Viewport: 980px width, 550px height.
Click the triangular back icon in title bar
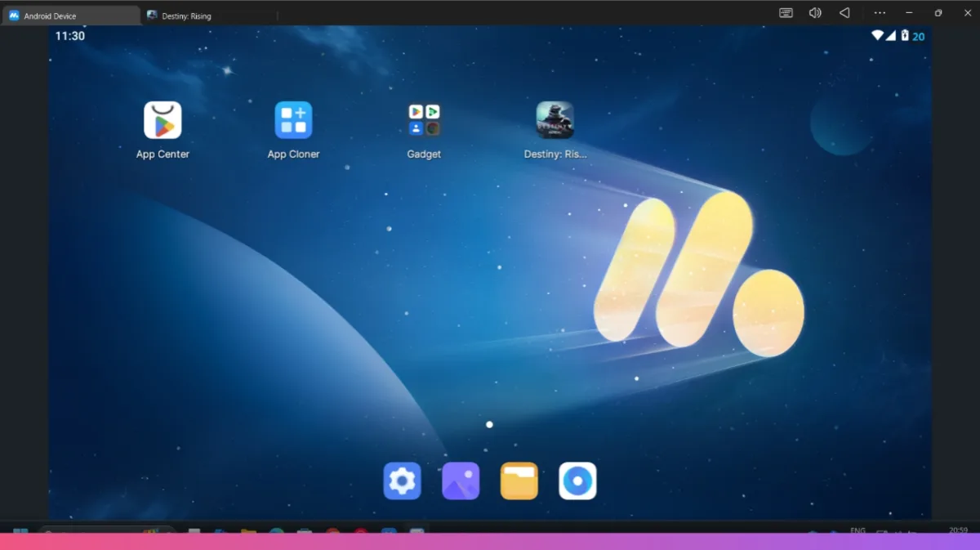coord(844,13)
